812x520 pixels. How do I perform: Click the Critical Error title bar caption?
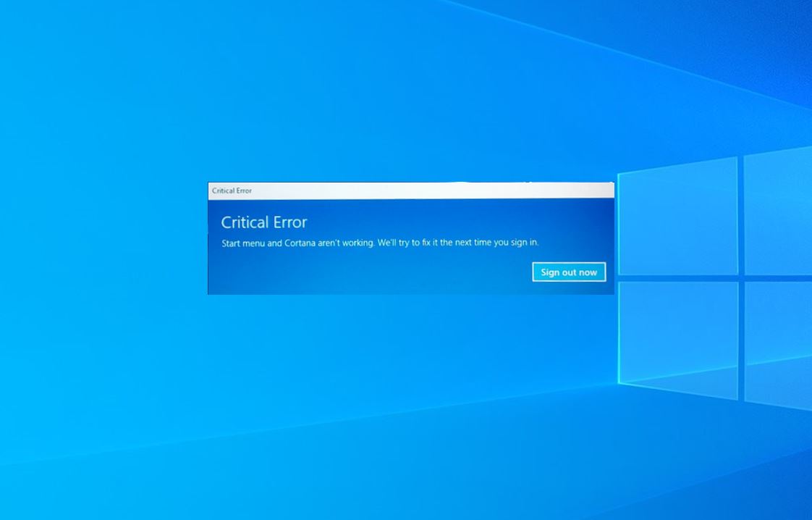coord(232,190)
